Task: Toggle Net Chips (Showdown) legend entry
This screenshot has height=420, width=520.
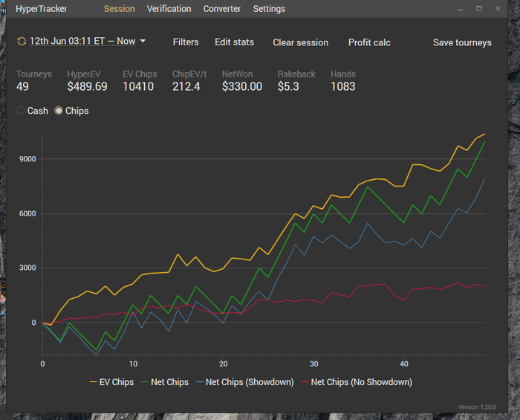Action: point(245,382)
